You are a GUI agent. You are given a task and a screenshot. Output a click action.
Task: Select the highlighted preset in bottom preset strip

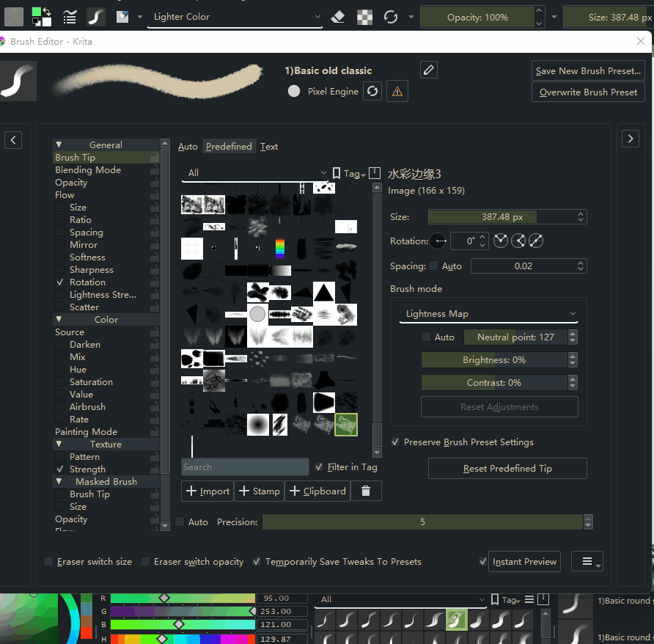pos(456,619)
